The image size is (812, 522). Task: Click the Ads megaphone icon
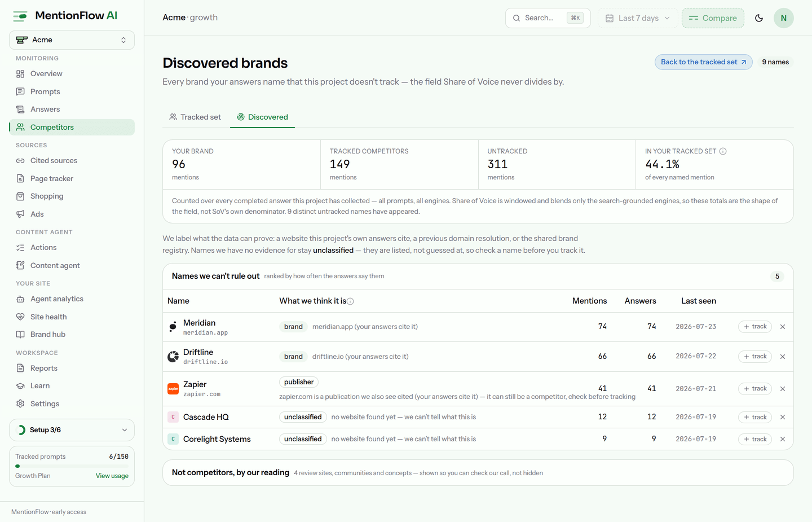tap(20, 214)
